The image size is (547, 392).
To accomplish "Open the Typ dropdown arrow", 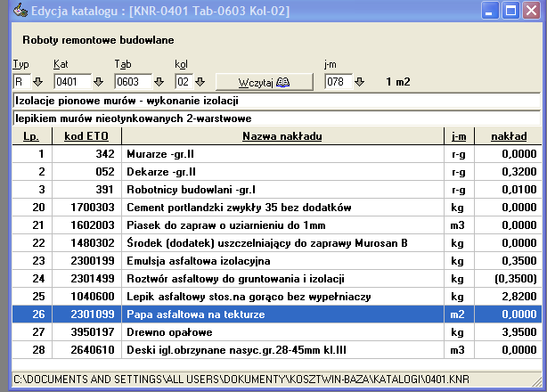I will (37, 82).
